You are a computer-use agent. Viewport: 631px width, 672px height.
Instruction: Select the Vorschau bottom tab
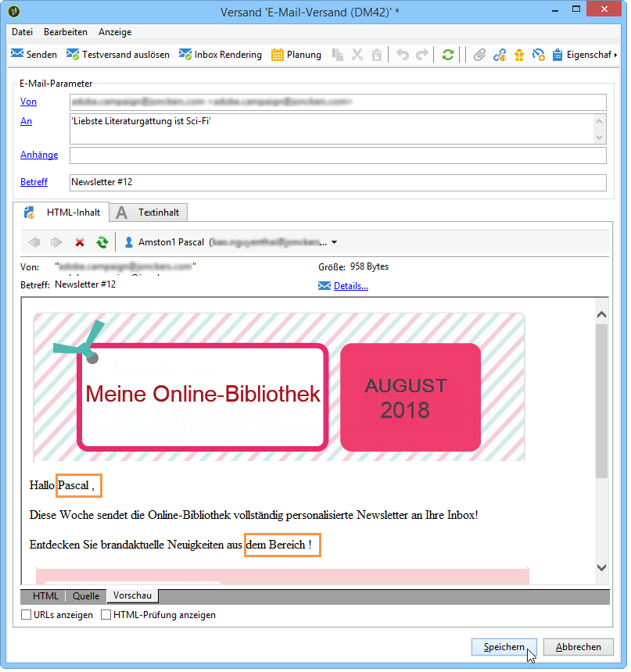click(x=133, y=597)
